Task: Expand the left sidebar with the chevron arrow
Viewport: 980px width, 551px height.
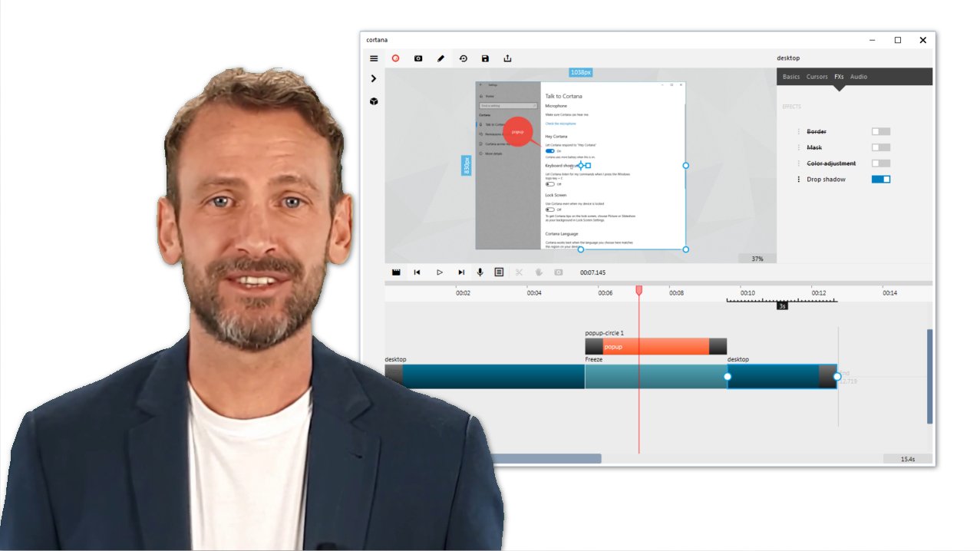Action: pyautogui.click(x=374, y=78)
